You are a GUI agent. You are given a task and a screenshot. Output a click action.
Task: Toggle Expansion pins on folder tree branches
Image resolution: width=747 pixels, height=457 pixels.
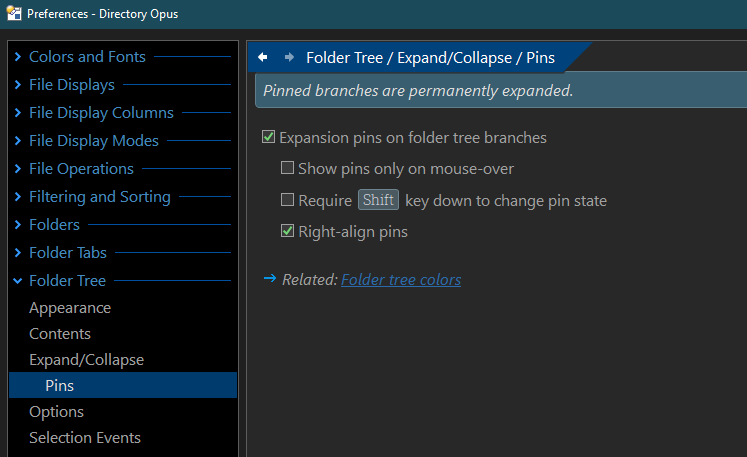coord(268,137)
